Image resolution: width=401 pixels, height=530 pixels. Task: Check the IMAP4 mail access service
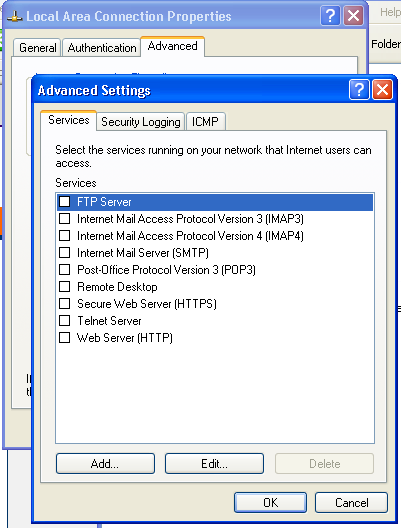coord(65,236)
